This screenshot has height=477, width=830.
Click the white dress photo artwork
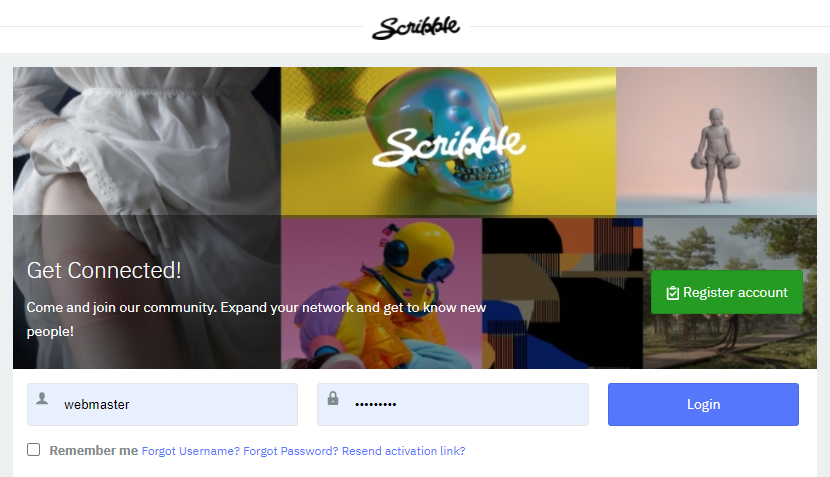[x=147, y=218]
